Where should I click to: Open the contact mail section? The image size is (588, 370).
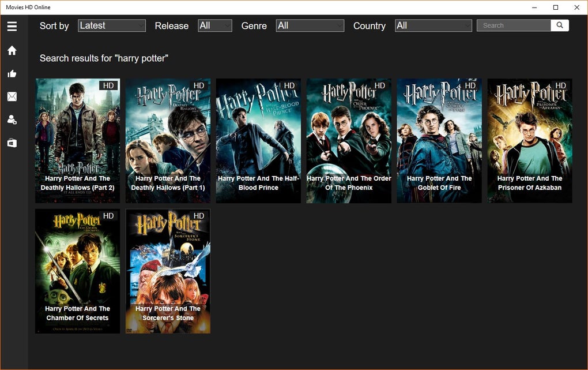(12, 96)
